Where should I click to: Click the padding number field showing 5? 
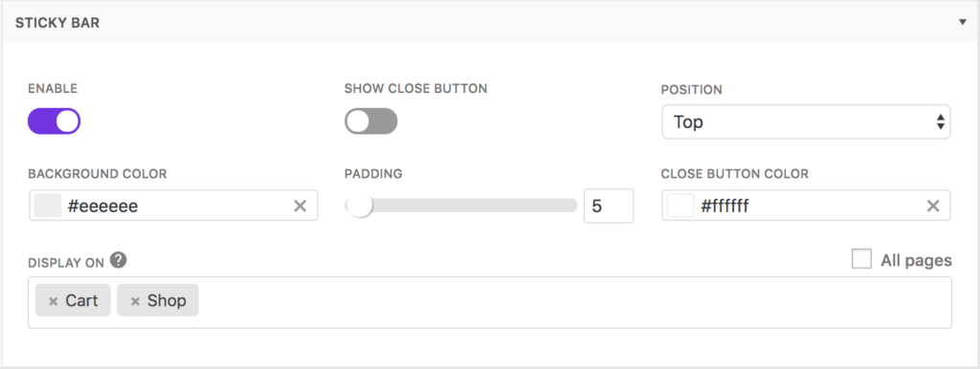(608, 206)
